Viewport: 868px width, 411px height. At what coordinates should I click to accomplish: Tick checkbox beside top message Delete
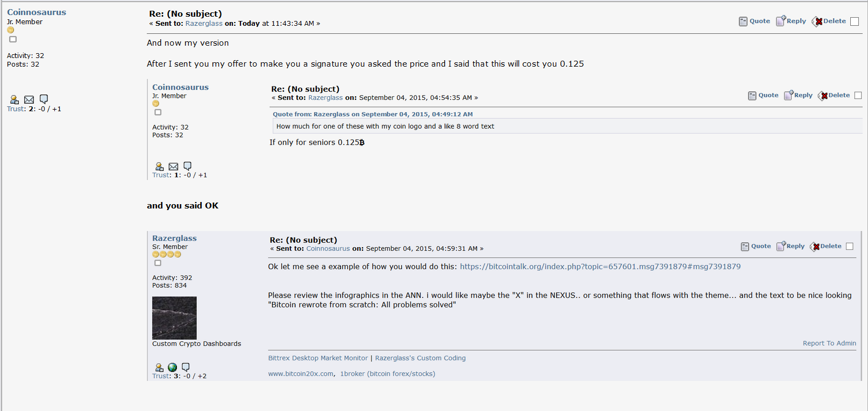pos(855,21)
